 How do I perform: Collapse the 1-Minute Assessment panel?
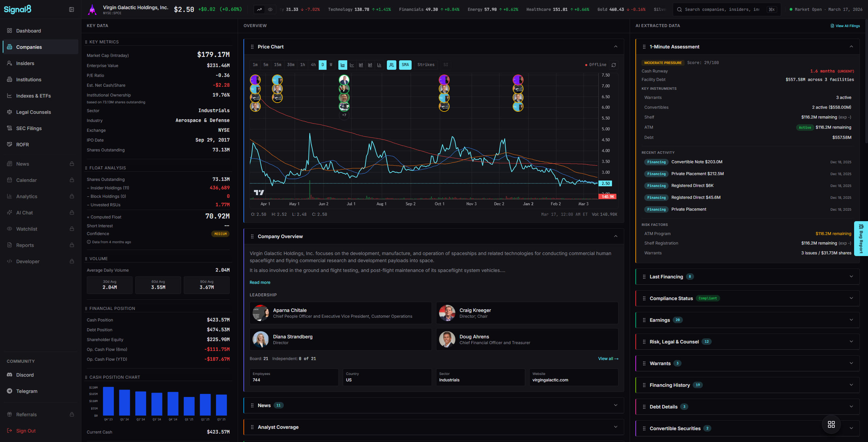click(x=851, y=47)
